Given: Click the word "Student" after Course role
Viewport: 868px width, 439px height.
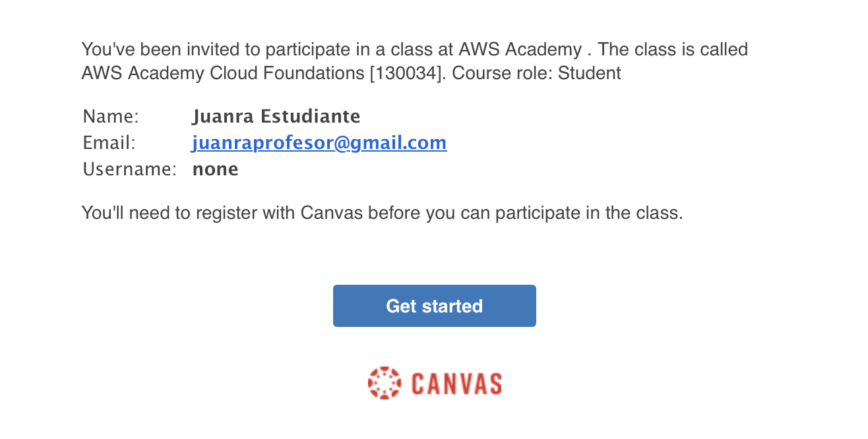Looking at the screenshot, I should tap(589, 73).
